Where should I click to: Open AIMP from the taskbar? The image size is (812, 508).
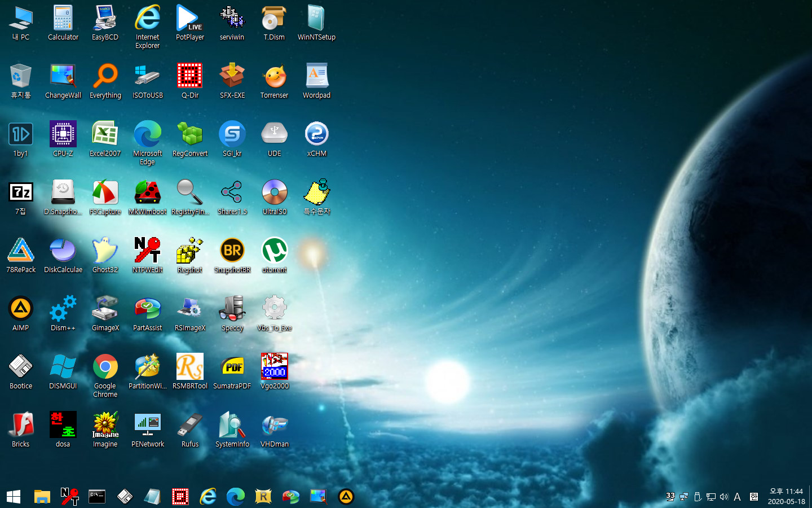346,497
